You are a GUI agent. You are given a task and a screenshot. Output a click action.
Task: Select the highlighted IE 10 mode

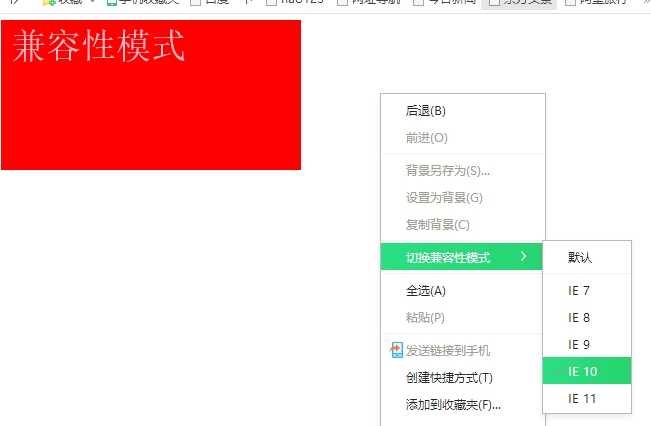[587, 371]
